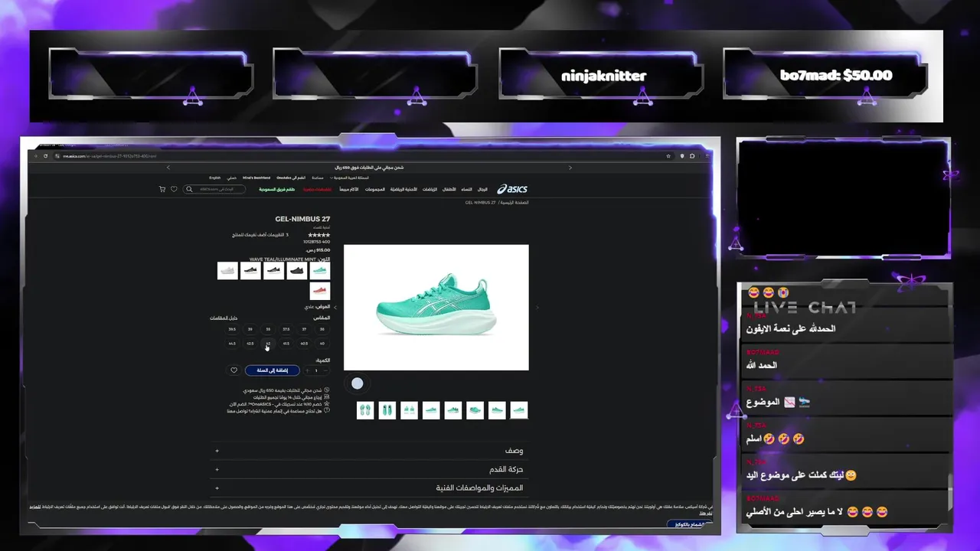Click the ASICS logo
Screen dimensions: 980x551
point(511,189)
